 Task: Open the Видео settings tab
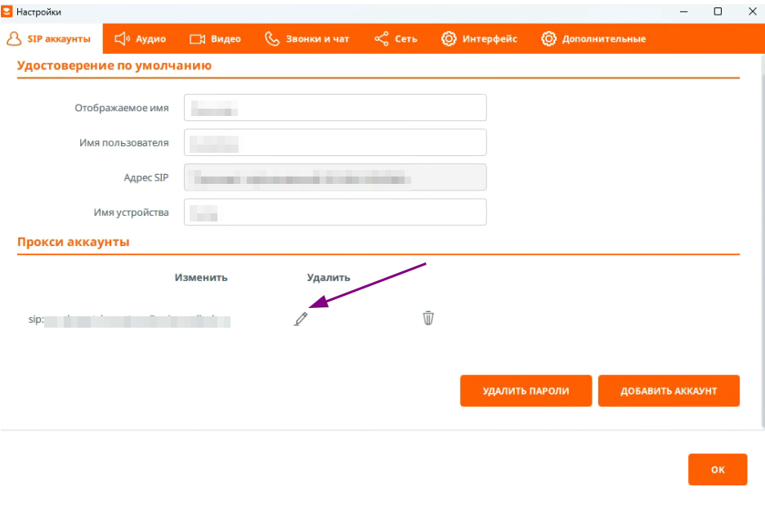(215, 38)
